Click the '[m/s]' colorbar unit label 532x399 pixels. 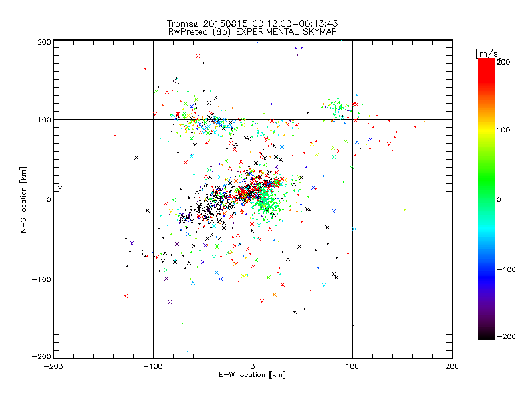[x=488, y=53]
